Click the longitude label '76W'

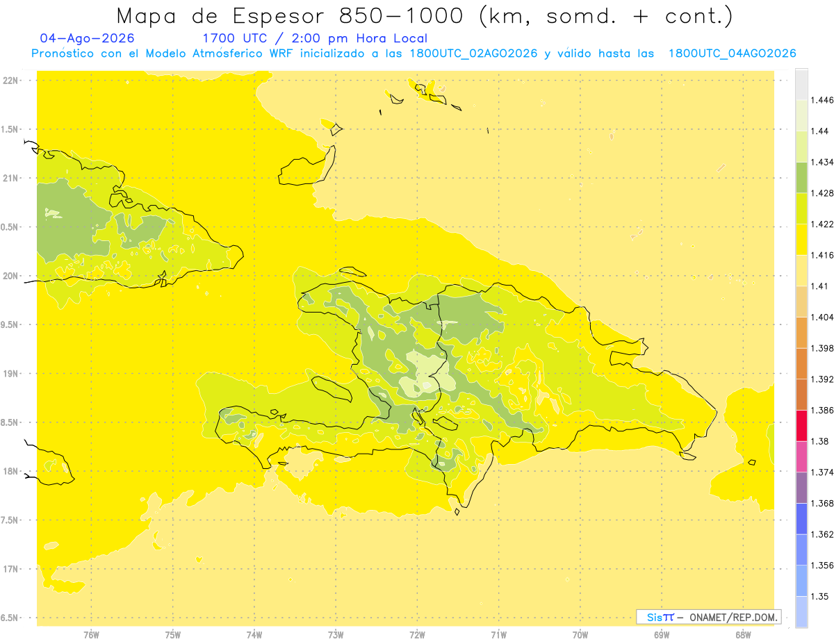[91, 634]
